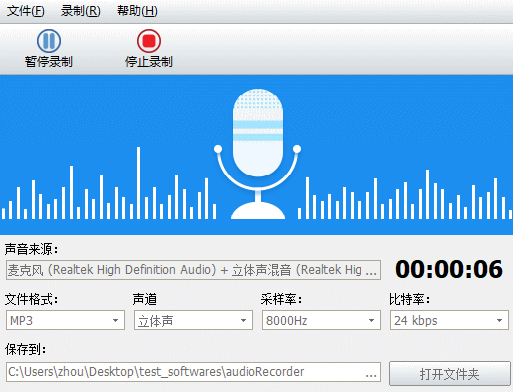513x392 pixels.
Task: Click the 保存到: label
Action: tap(26, 349)
